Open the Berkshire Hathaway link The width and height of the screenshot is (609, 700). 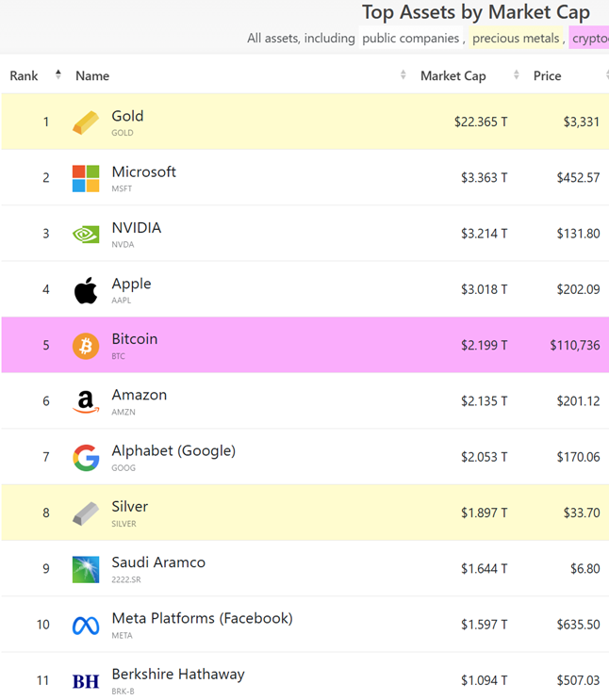[178, 675]
